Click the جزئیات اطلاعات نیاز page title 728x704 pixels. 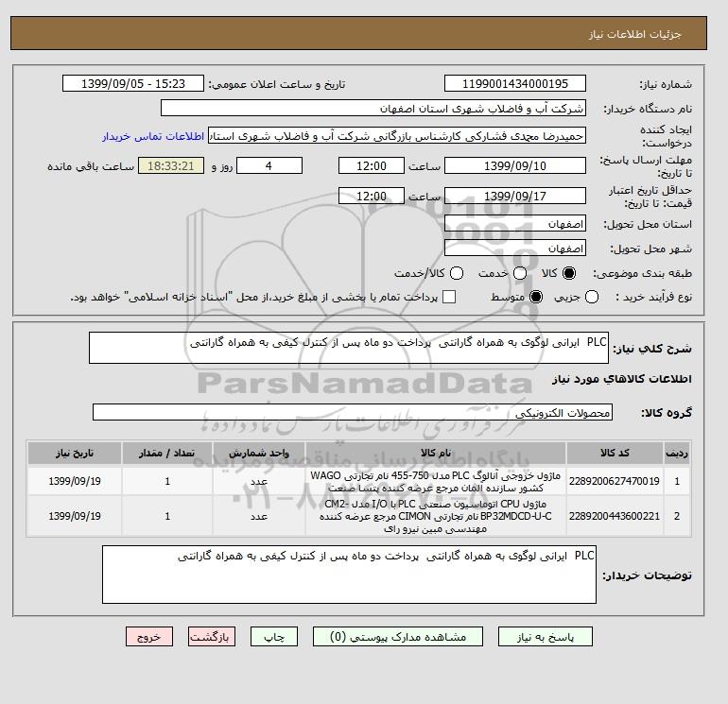point(634,34)
